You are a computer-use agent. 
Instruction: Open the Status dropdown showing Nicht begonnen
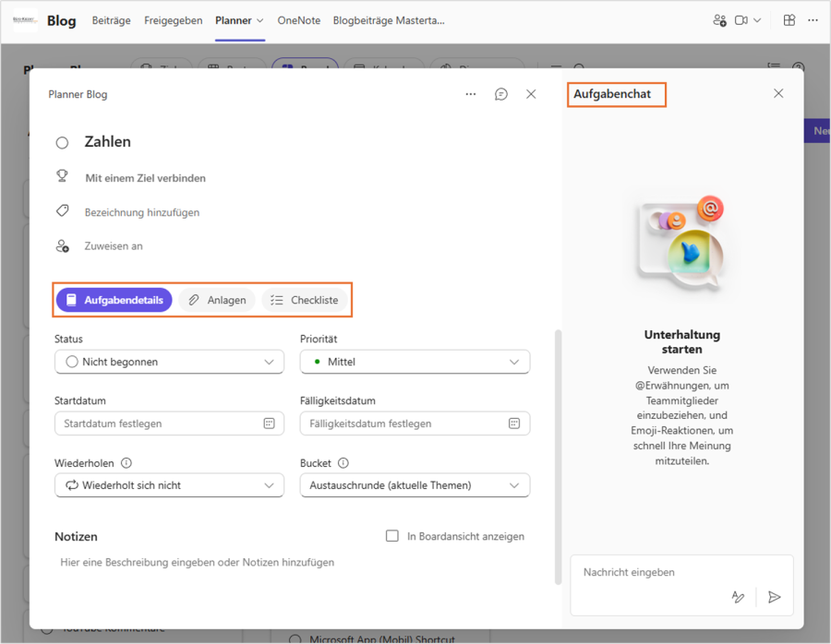click(169, 362)
